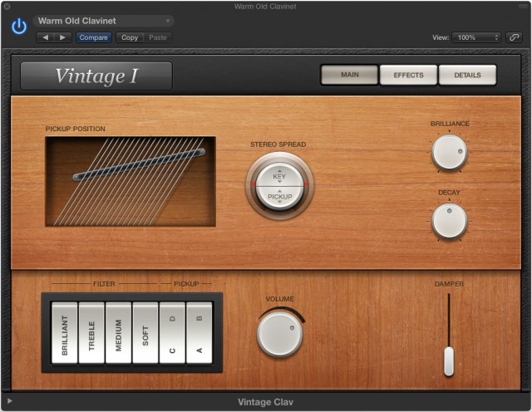The image size is (532, 412).
Task: Click the Copy button
Action: click(129, 37)
